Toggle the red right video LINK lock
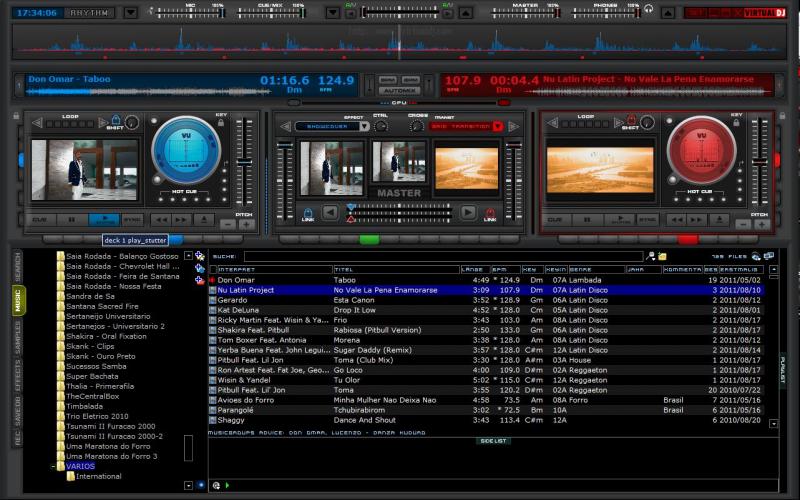Image resolution: width=800 pixels, height=500 pixels. coord(490,213)
